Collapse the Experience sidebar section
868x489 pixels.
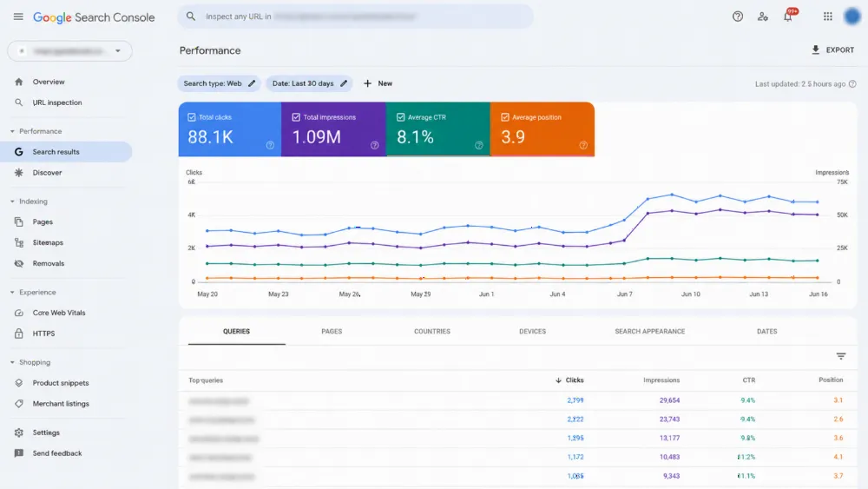pos(12,293)
